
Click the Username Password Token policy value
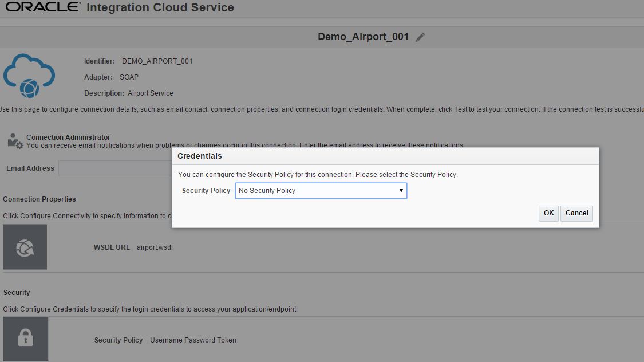[x=193, y=340]
